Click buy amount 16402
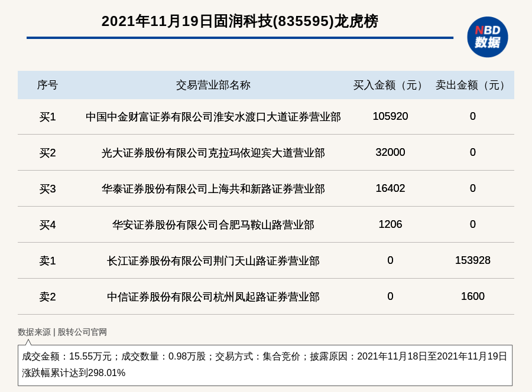 tap(390, 188)
